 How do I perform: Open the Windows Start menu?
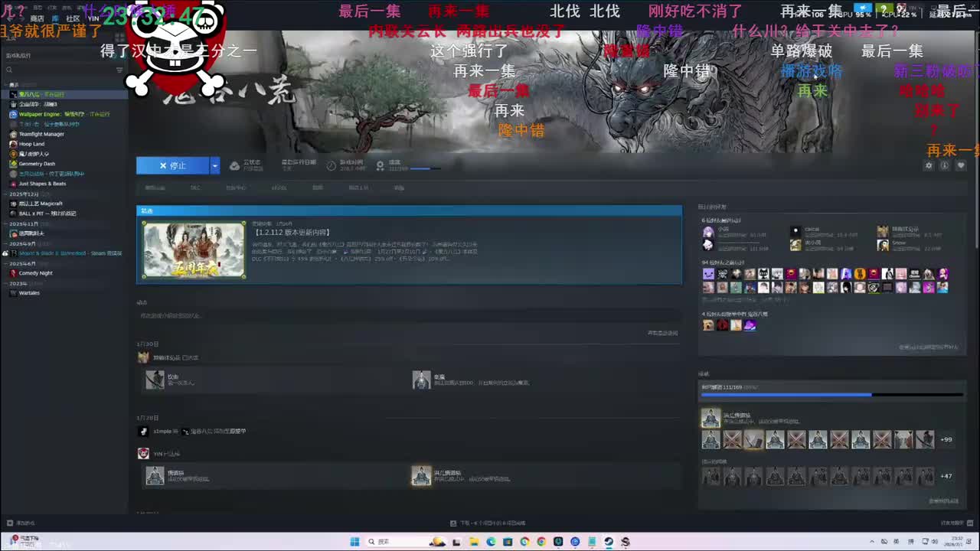(355, 542)
